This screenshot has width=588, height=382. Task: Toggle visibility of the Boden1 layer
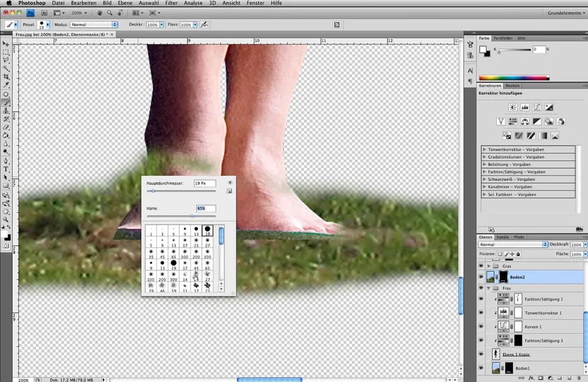tap(480, 368)
